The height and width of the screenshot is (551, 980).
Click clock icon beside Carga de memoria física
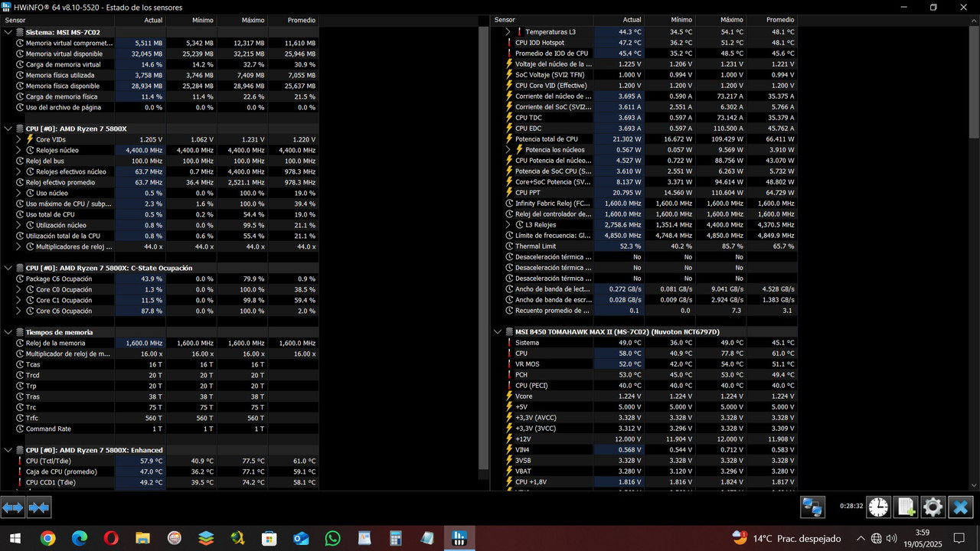(20, 96)
